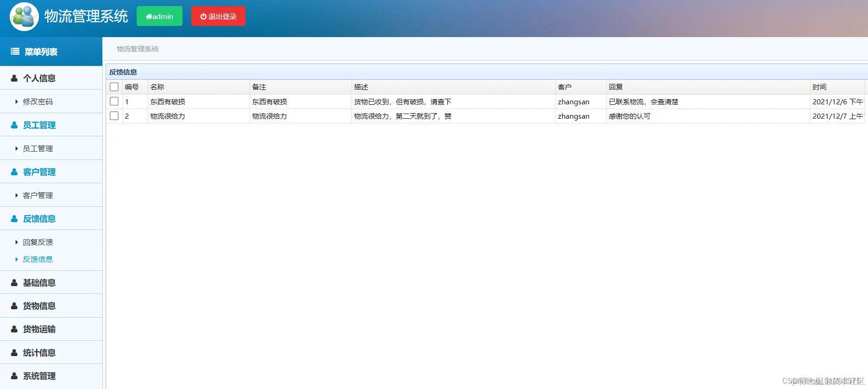Click the user icon beside 基础信息

(x=14, y=283)
